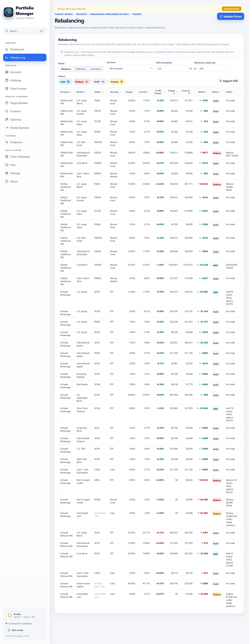Image resolution: width=249 pixels, height=644 pixels.
Task: Click the Screener magnifier icon
Action: [7, 111]
